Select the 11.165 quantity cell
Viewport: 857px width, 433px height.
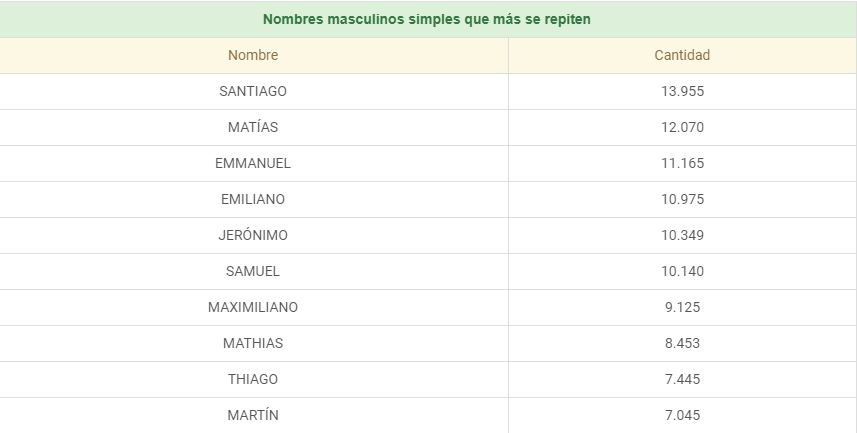(x=682, y=163)
